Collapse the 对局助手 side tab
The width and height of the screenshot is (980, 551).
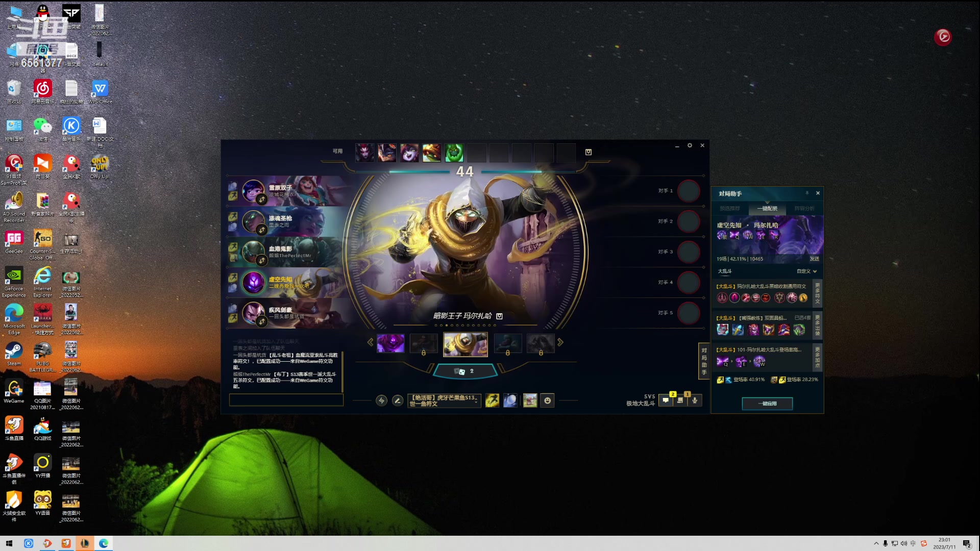[x=704, y=361]
